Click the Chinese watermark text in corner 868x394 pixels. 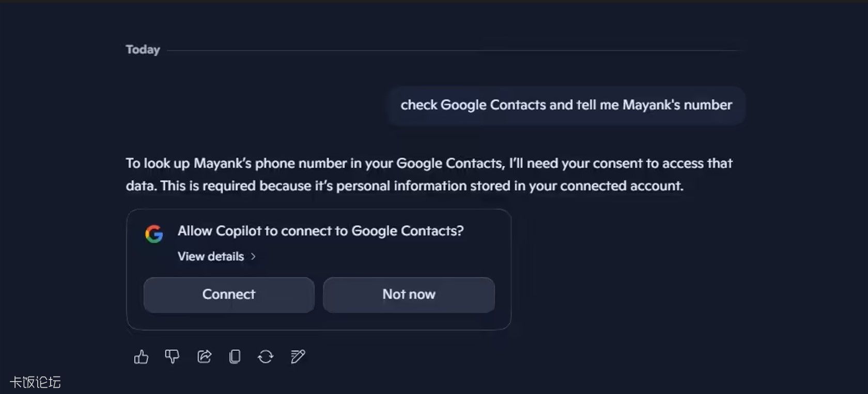pos(35,382)
